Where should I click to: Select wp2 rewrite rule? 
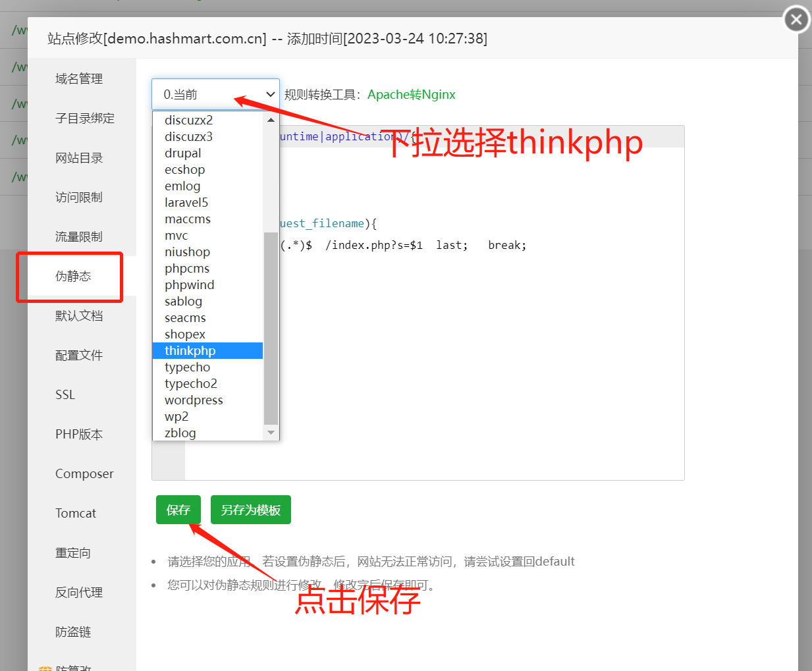(207, 416)
